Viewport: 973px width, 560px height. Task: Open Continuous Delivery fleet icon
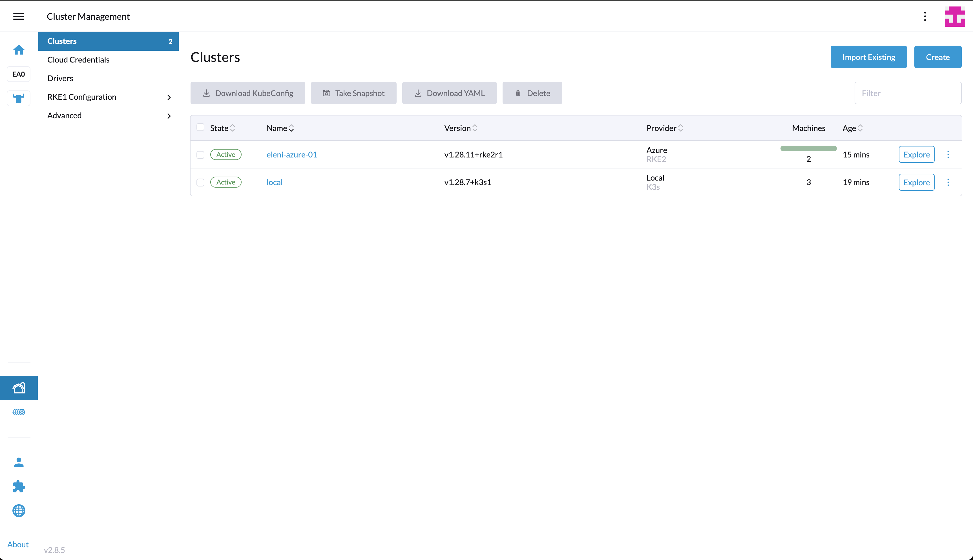19,412
